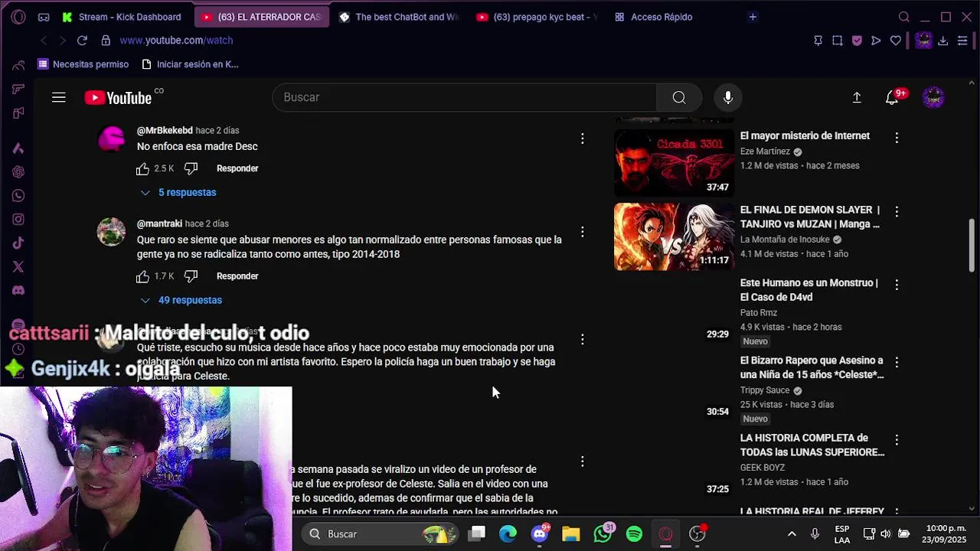Select the 'EL ATERRADOR CAS' YouTube tab

[x=262, y=17]
